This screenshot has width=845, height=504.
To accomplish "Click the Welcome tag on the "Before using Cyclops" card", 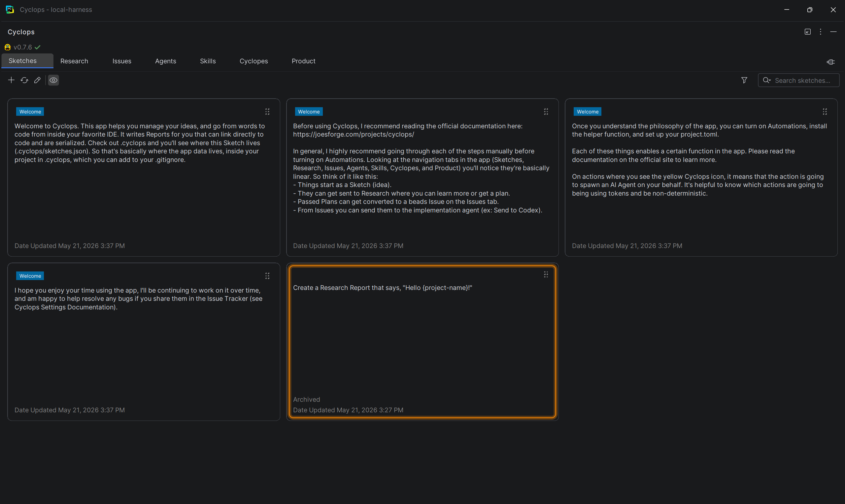I will coord(309,112).
